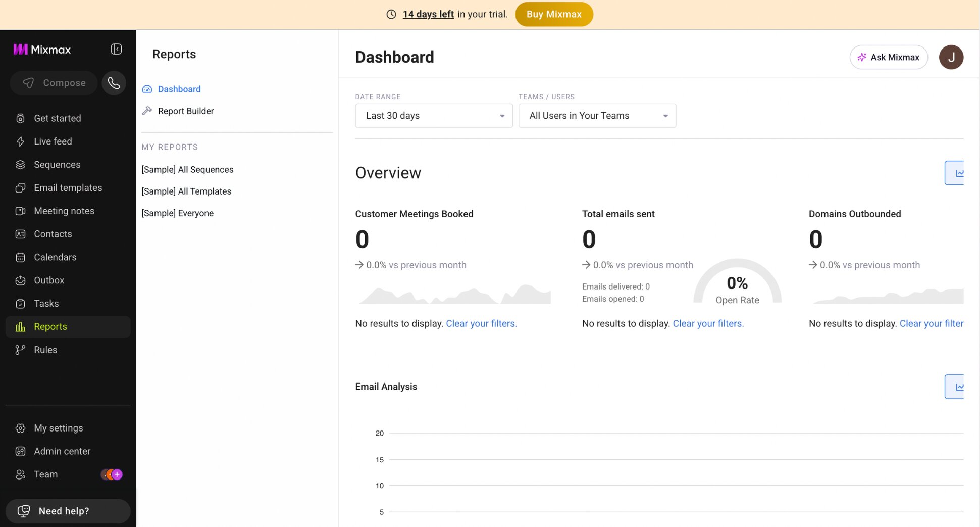The width and height of the screenshot is (980, 527).
Task: Click the Admin center icon
Action: click(20, 451)
